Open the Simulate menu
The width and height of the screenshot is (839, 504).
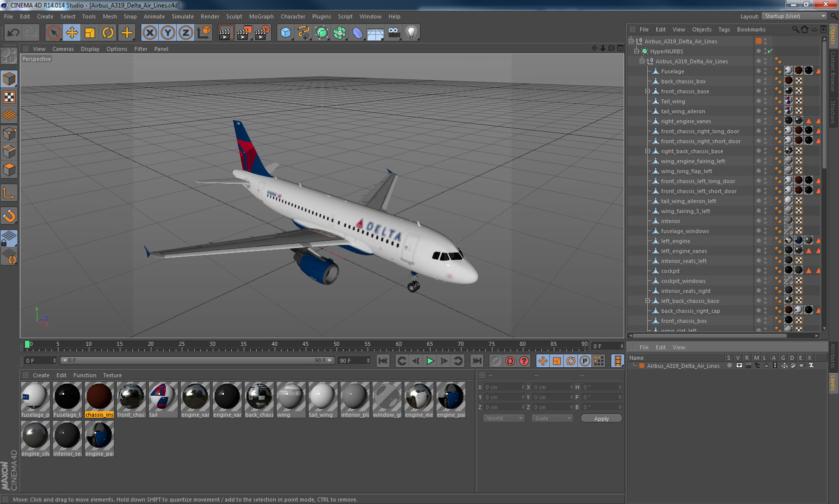coord(183,16)
